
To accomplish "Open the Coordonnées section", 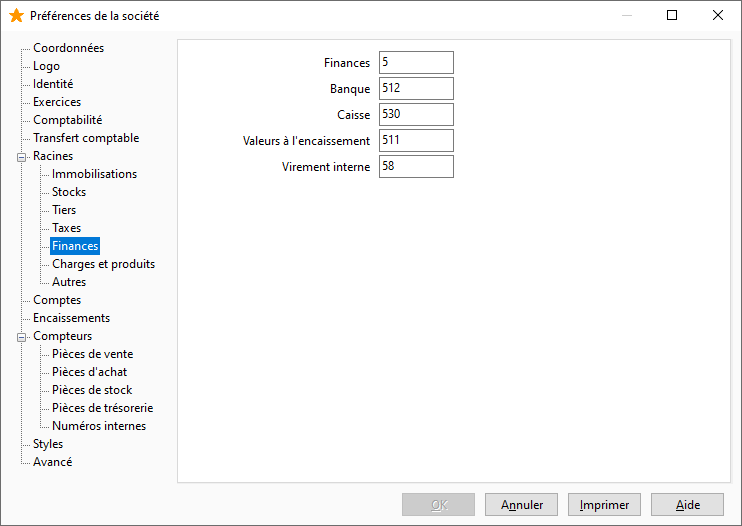I will point(69,48).
